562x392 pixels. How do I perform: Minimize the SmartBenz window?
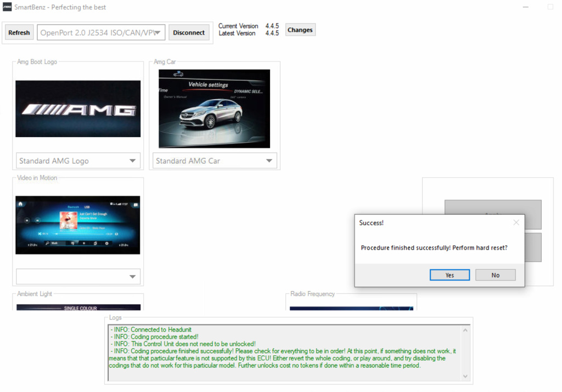525,7
